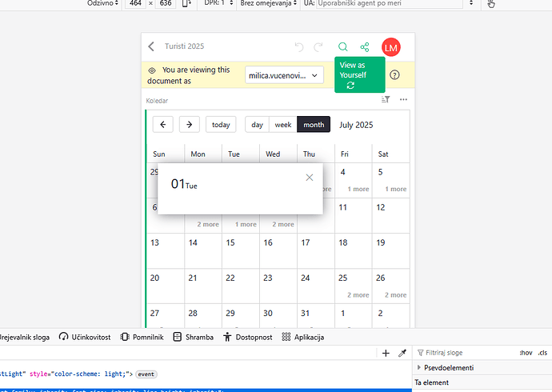Click the July 2025 title
552x392 pixels.
click(x=356, y=125)
